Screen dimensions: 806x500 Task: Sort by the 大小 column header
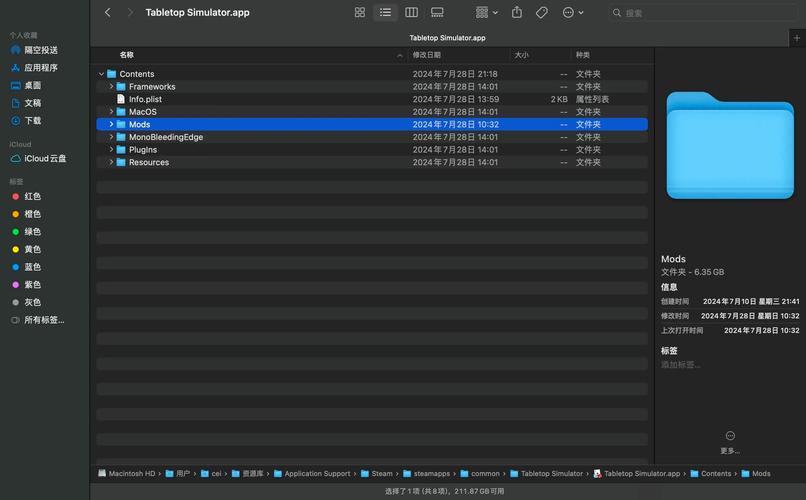521,54
